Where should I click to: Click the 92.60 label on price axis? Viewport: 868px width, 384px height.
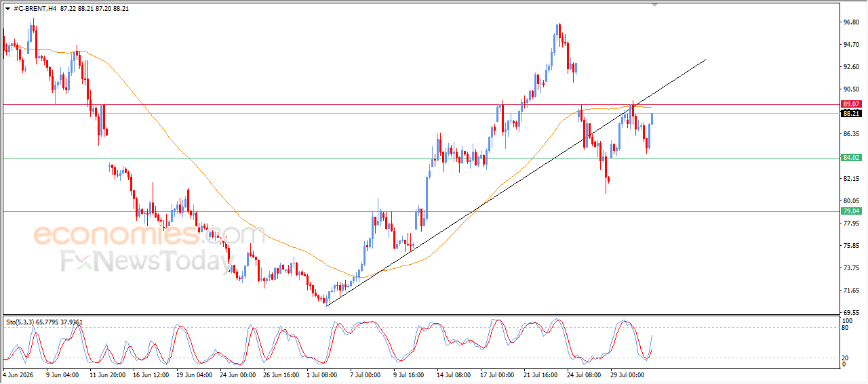click(851, 67)
